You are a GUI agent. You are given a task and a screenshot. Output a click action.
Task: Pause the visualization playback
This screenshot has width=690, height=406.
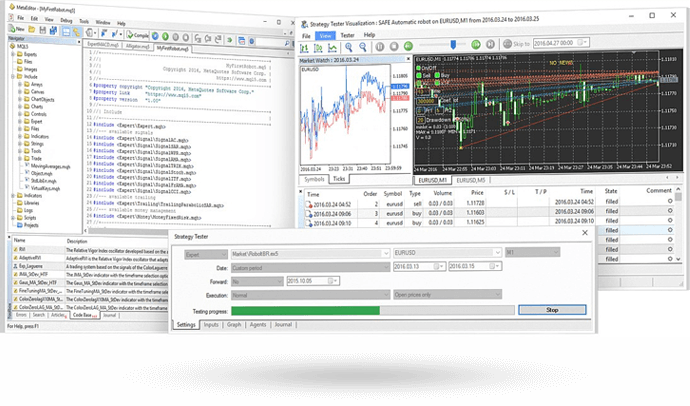click(x=380, y=46)
